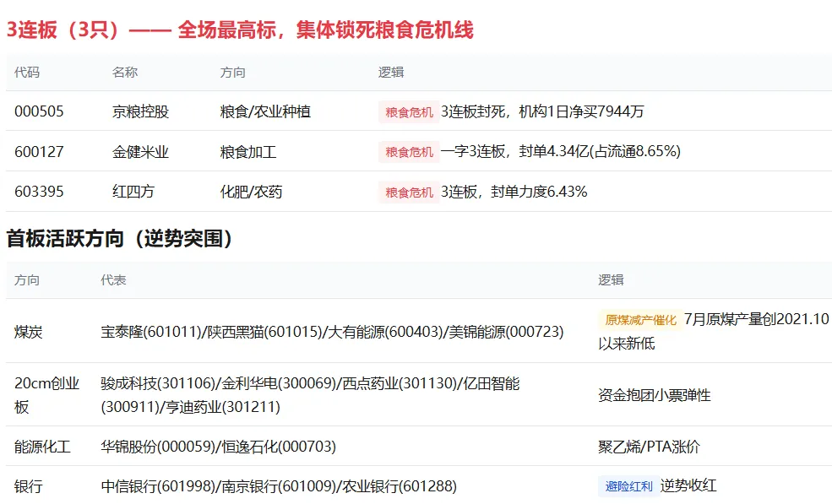Click the '方向' header in the 首板 table

point(27,280)
